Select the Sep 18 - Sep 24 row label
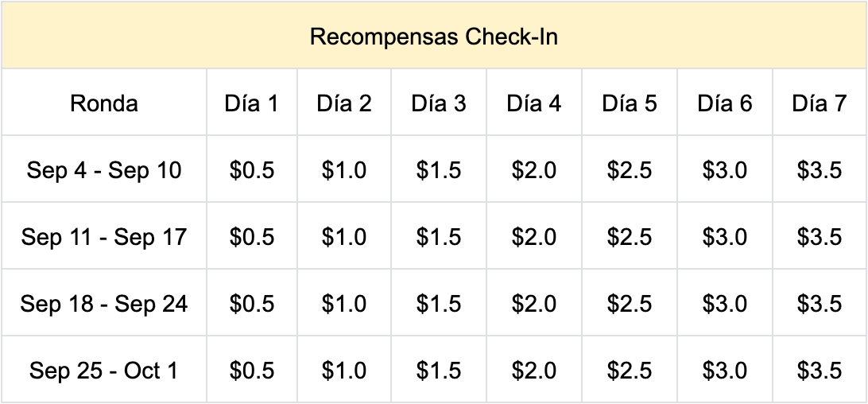 pyautogui.click(x=104, y=304)
